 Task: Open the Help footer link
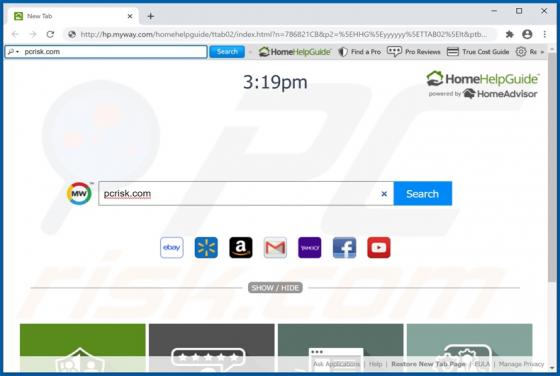[x=375, y=364]
